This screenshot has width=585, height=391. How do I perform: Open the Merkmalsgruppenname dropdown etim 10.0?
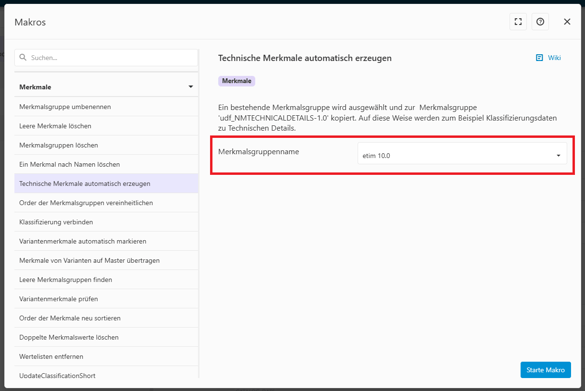(x=462, y=154)
